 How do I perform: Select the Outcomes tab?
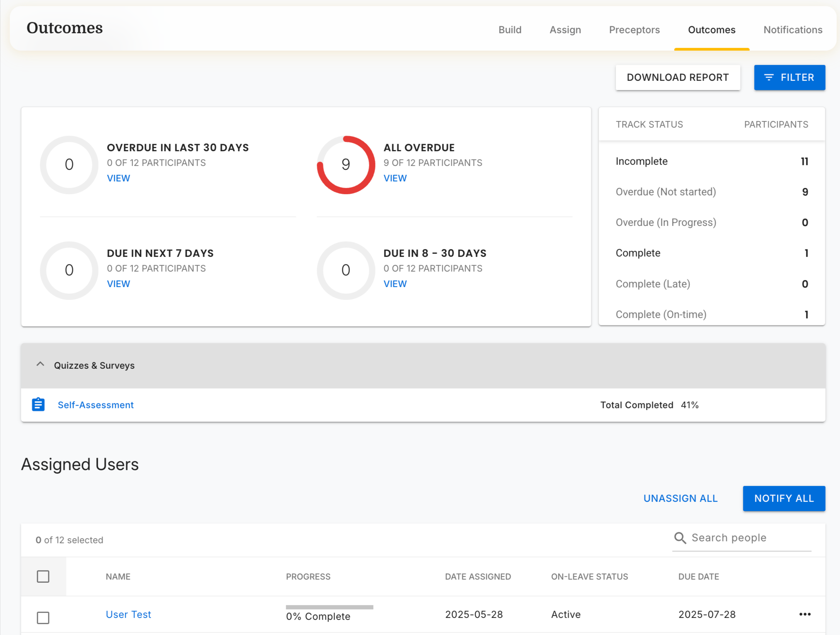(711, 30)
